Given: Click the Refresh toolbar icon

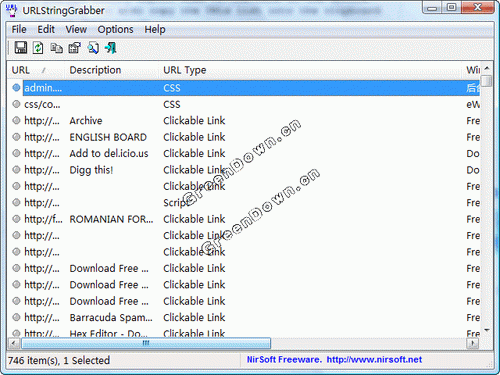Looking at the screenshot, I should point(38,48).
